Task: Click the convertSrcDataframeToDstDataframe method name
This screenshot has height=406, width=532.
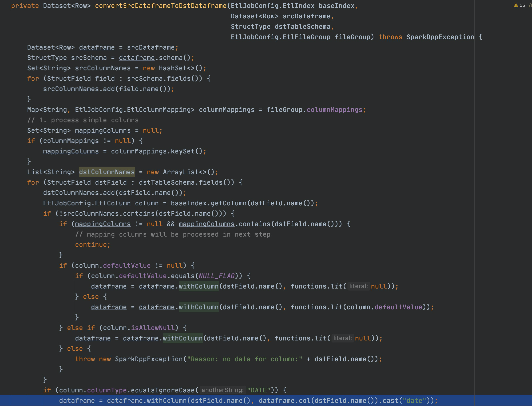Action: (x=161, y=6)
